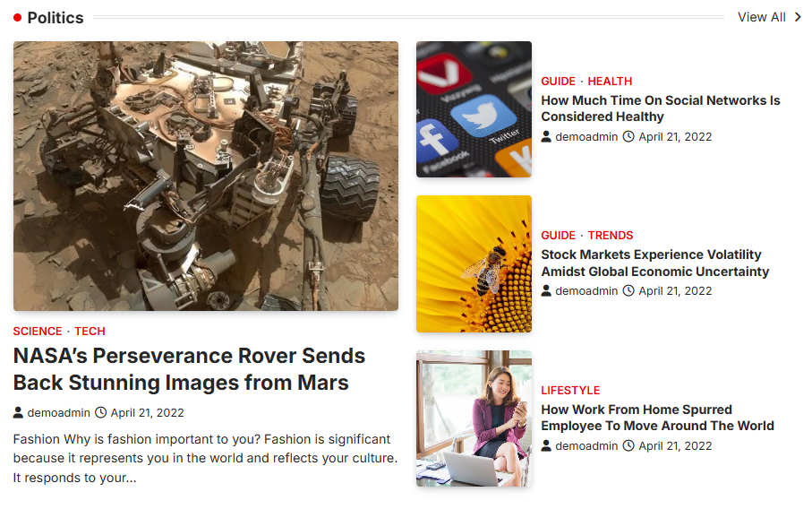Click the social media apps thumbnail
The height and width of the screenshot is (509, 812).
click(x=474, y=109)
